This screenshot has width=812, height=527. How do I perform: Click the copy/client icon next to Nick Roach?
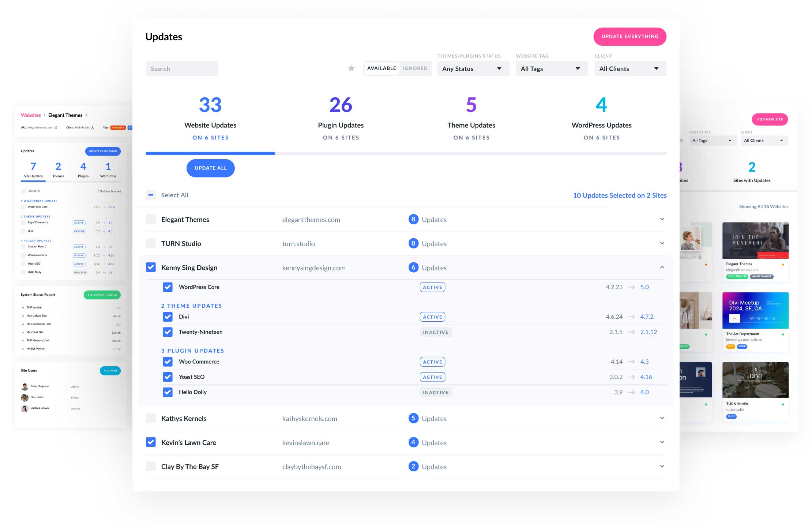[93, 127]
